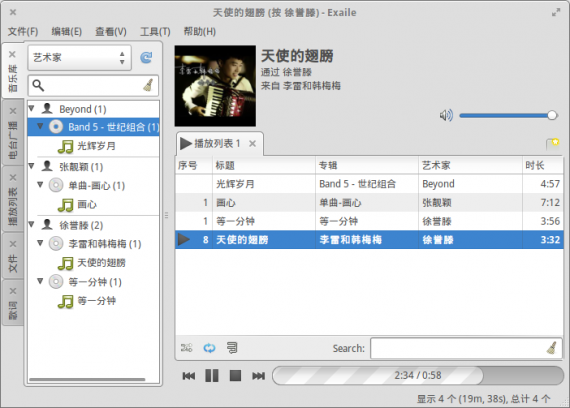Click the person icon for artist 徐誉滕

tap(47, 224)
